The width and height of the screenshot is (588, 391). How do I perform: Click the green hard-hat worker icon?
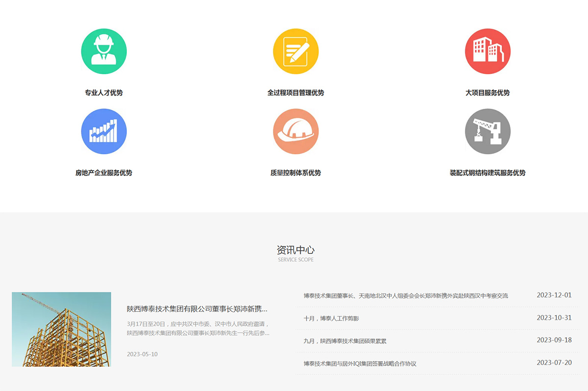click(104, 51)
